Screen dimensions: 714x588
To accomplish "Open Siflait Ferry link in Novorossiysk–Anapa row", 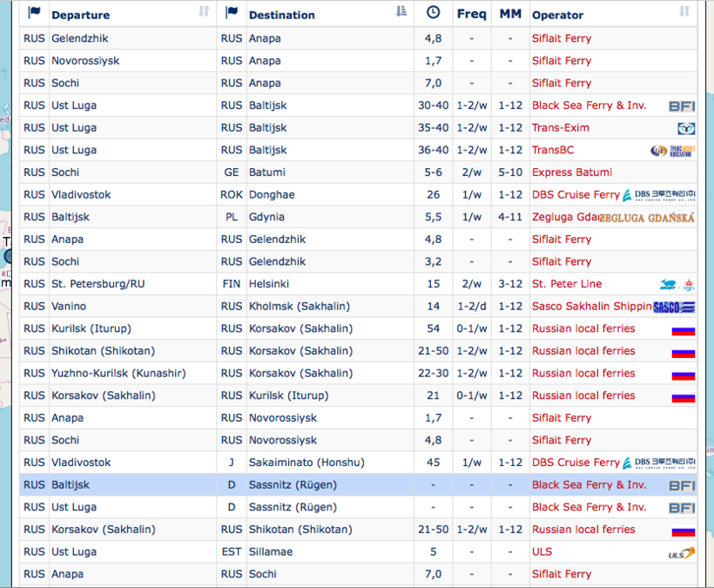I will 562,61.
